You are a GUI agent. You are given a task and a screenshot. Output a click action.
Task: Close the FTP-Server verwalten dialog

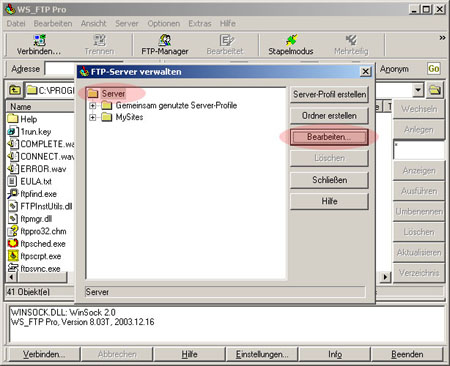tap(365, 72)
